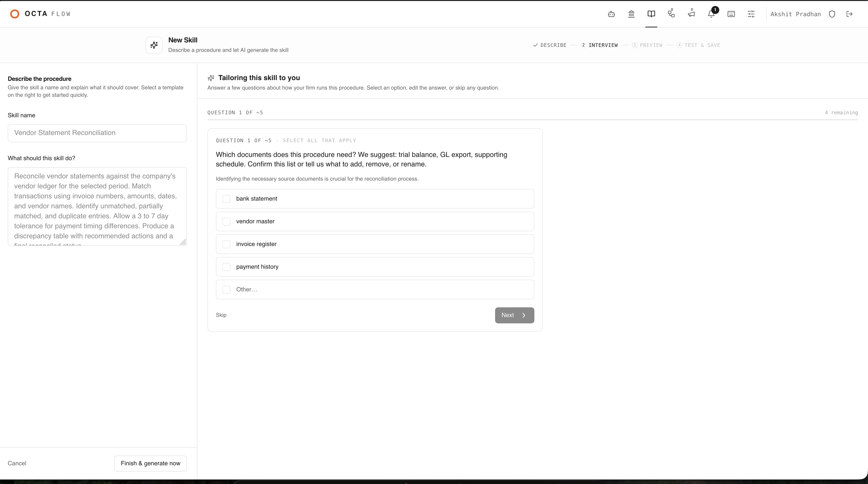Open the keyboard shortcuts icon
868x484 pixels.
(x=731, y=14)
